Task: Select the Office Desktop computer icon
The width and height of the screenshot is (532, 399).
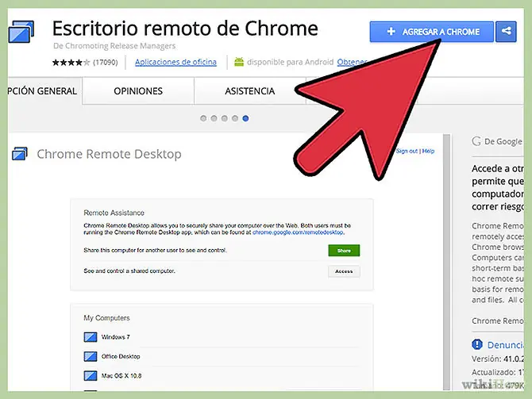Action: [x=91, y=356]
